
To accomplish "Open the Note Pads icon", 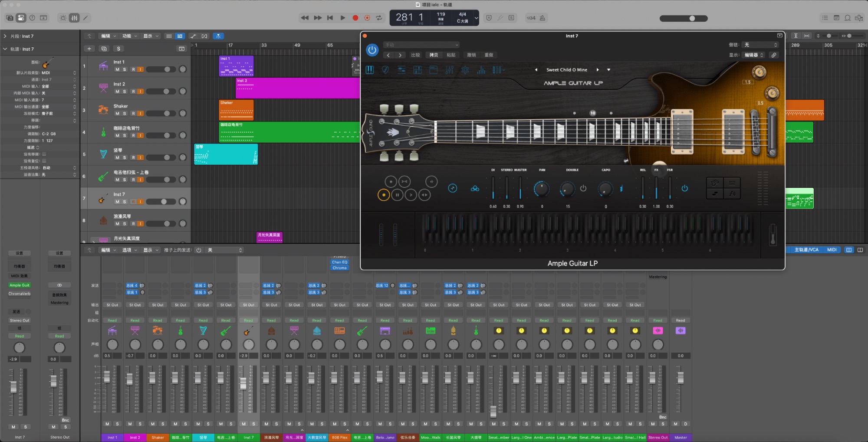I will 836,18.
